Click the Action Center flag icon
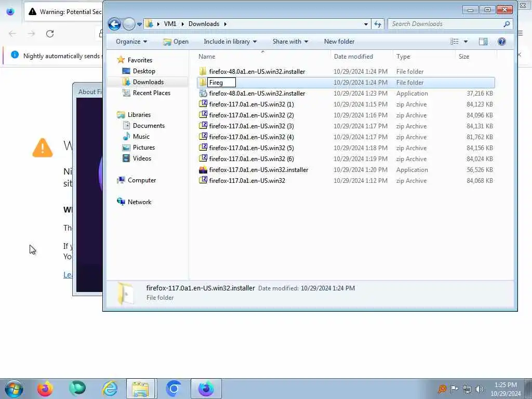This screenshot has width=532, height=399. (x=454, y=389)
